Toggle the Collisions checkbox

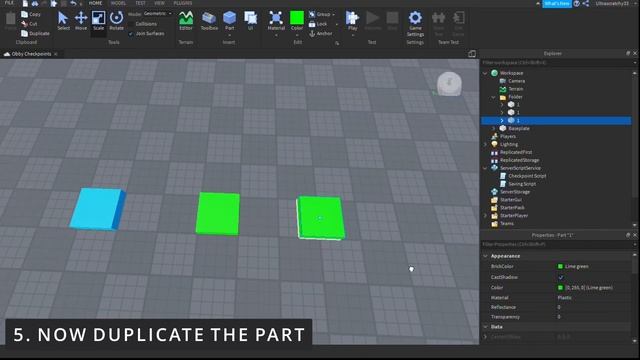click(131, 24)
